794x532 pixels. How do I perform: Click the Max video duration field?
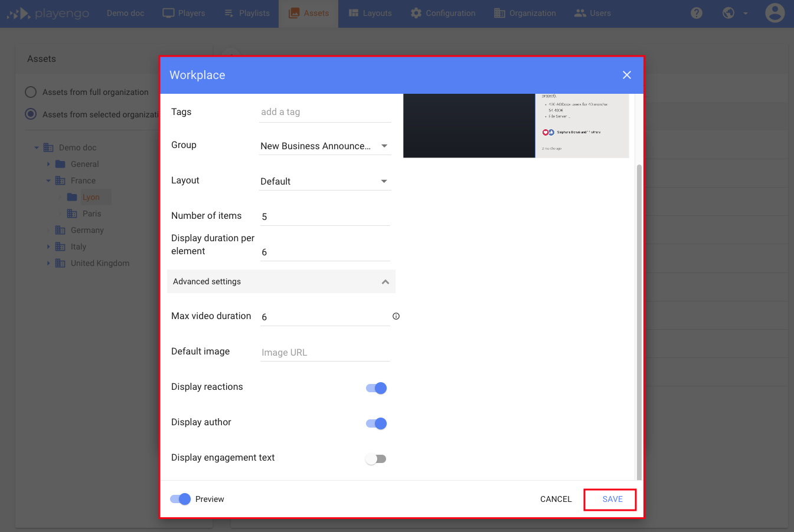point(325,317)
